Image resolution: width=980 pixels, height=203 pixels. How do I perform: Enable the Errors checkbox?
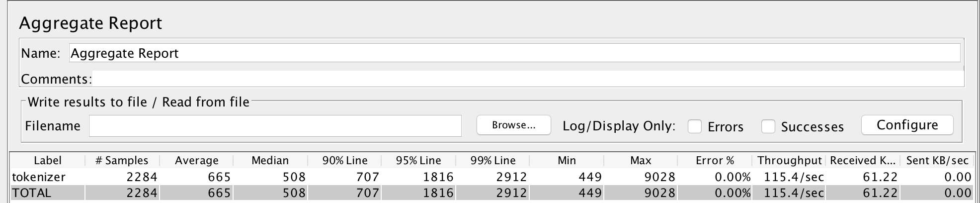[694, 126]
